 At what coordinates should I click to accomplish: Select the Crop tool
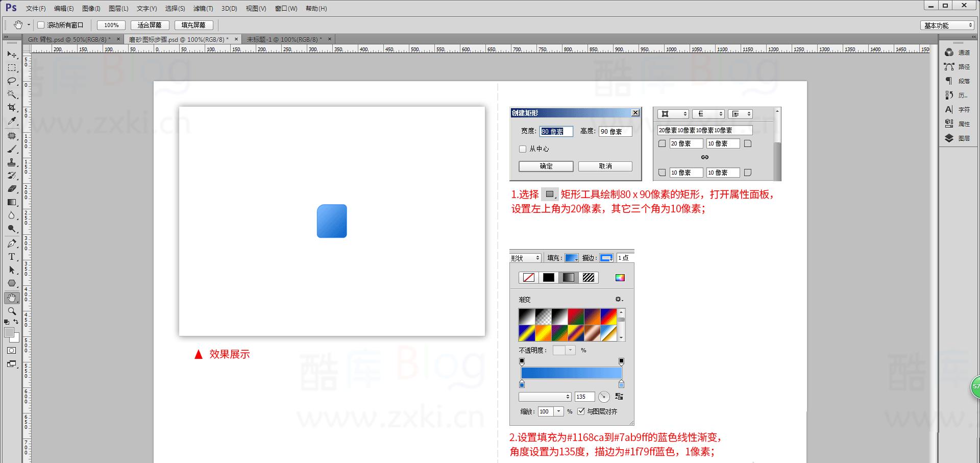coord(11,108)
